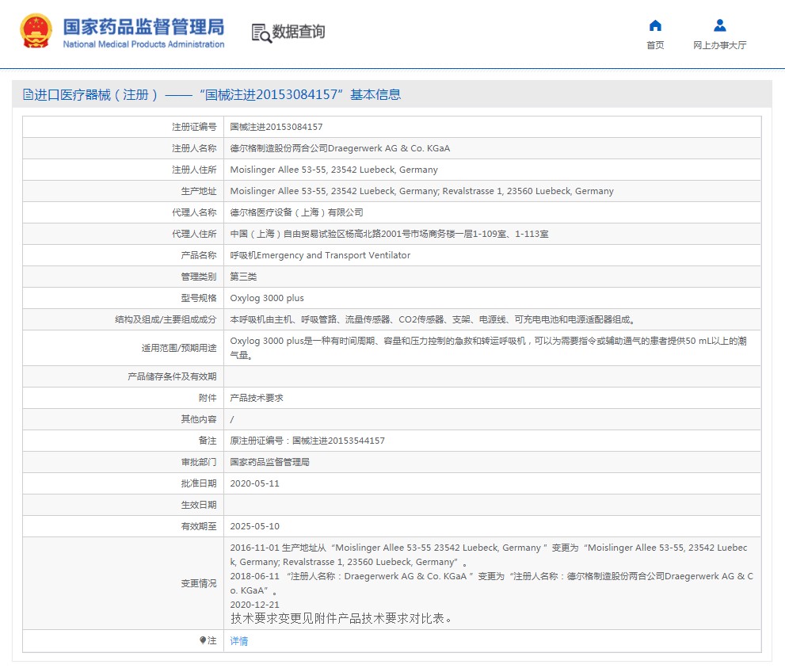785x672 pixels.
Task: Click the product name 呼吸机Emergency and Transport Ventilator
Action: pos(320,255)
